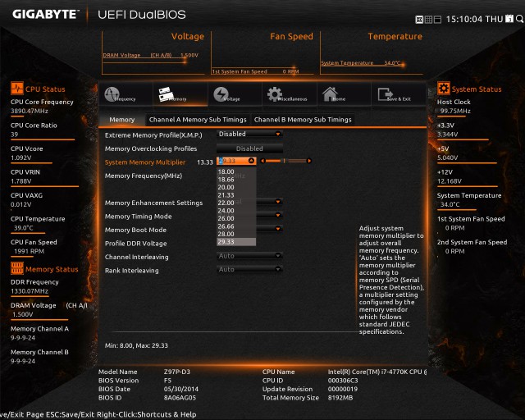This screenshot has height=420, width=525.
Task: Click the CPU Status waveform icon
Action: [x=16, y=89]
